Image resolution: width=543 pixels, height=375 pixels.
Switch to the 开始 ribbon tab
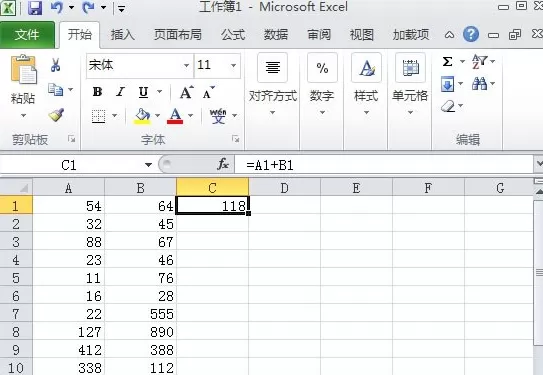(x=80, y=35)
